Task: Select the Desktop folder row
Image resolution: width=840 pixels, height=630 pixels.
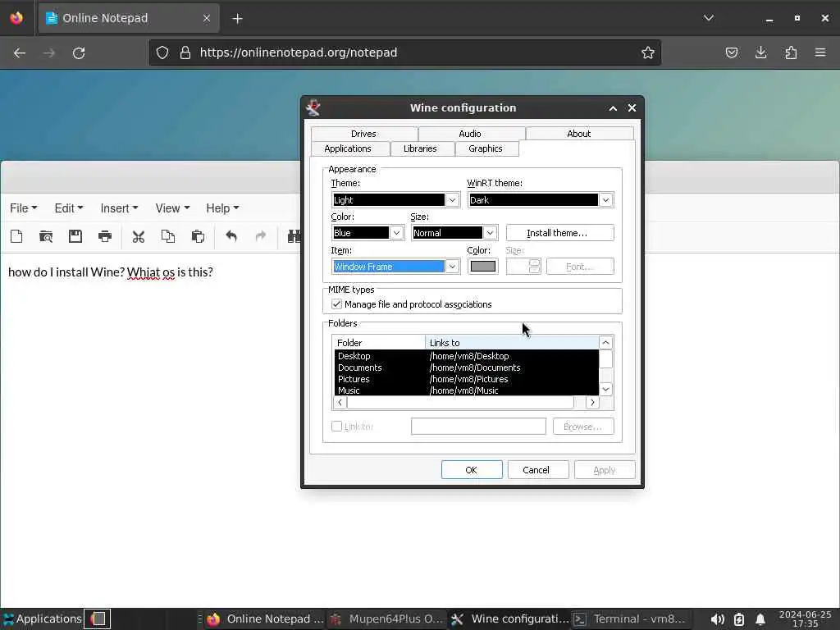Action: click(466, 356)
